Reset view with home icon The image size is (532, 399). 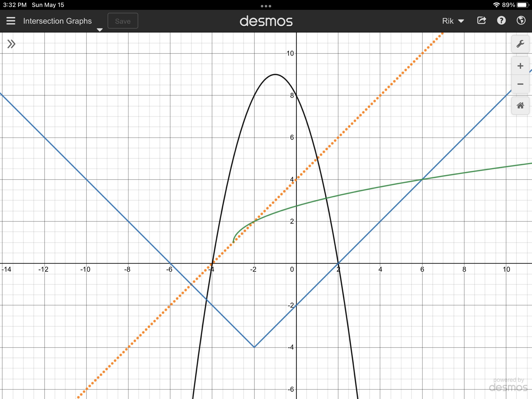coord(520,105)
